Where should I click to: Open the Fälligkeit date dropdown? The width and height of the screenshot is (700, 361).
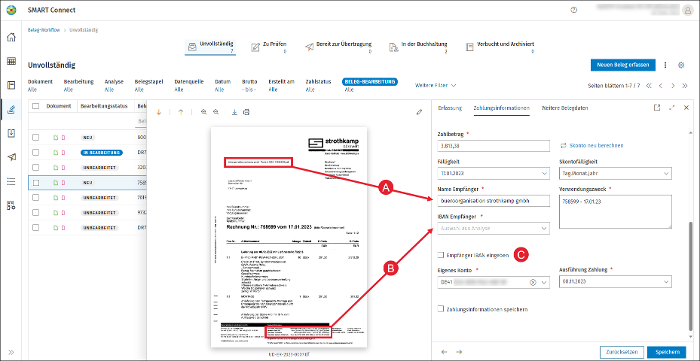pos(544,173)
